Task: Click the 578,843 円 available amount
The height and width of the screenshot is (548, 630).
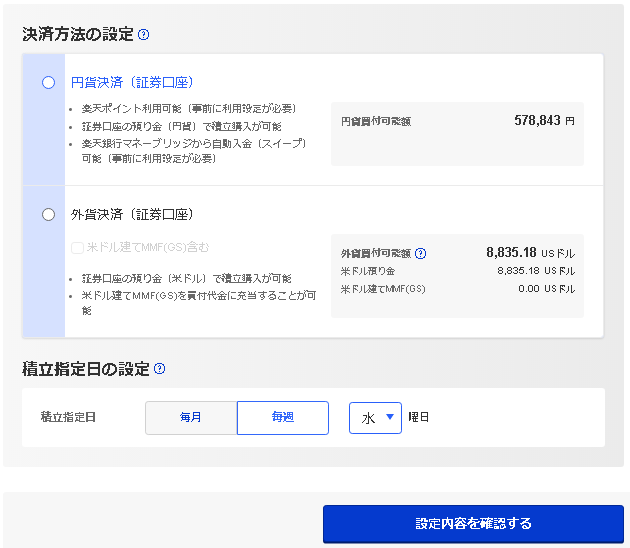Action: [544, 120]
